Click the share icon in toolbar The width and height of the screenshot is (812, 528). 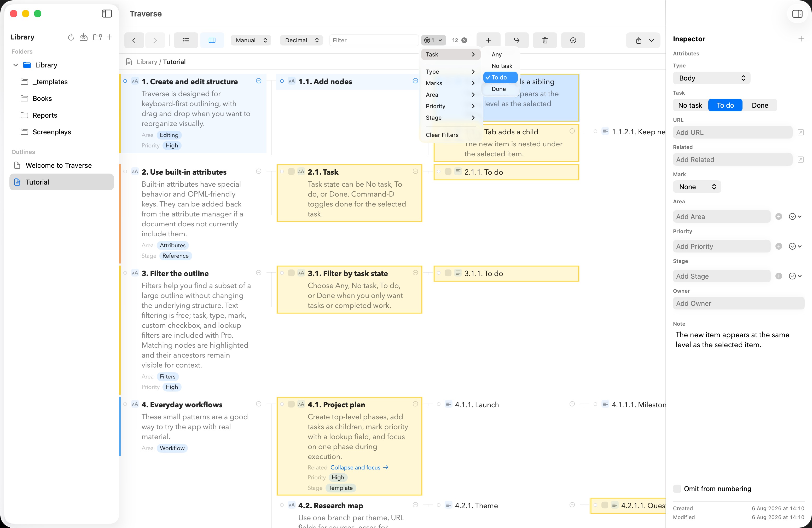(638, 40)
